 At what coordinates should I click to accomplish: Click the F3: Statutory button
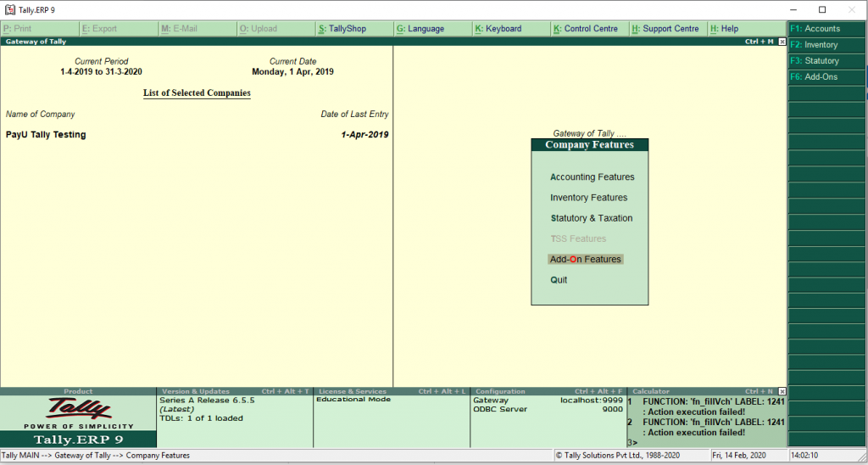826,61
